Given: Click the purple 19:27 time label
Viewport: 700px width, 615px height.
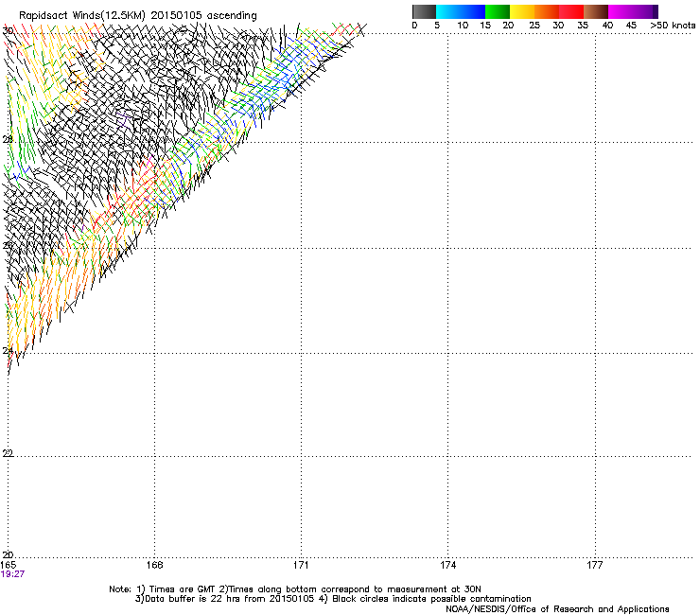Looking at the screenshot, I should (x=12, y=574).
